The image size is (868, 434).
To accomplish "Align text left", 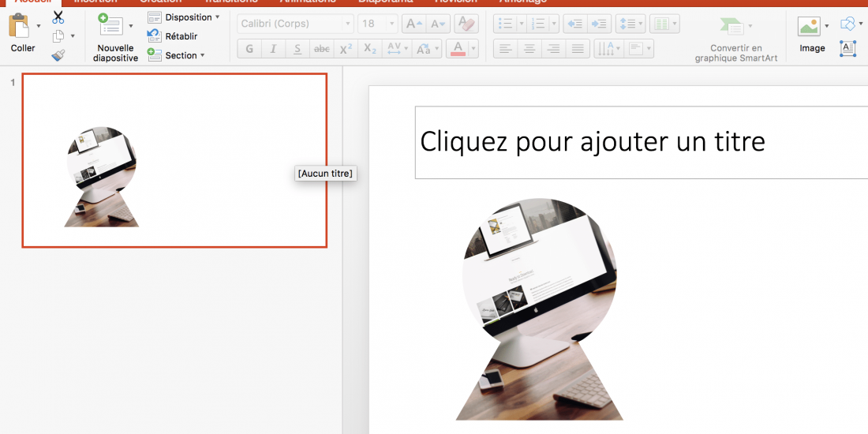I will click(x=505, y=49).
